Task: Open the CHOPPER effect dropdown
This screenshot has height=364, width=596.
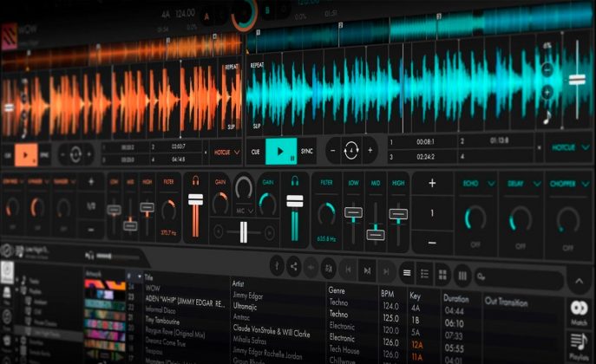Action: (x=568, y=184)
